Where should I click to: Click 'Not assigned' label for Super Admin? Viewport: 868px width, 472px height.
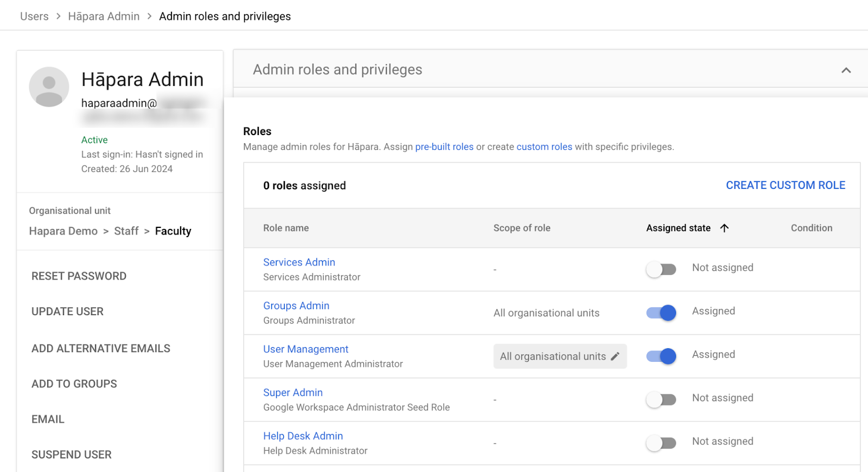pos(723,398)
